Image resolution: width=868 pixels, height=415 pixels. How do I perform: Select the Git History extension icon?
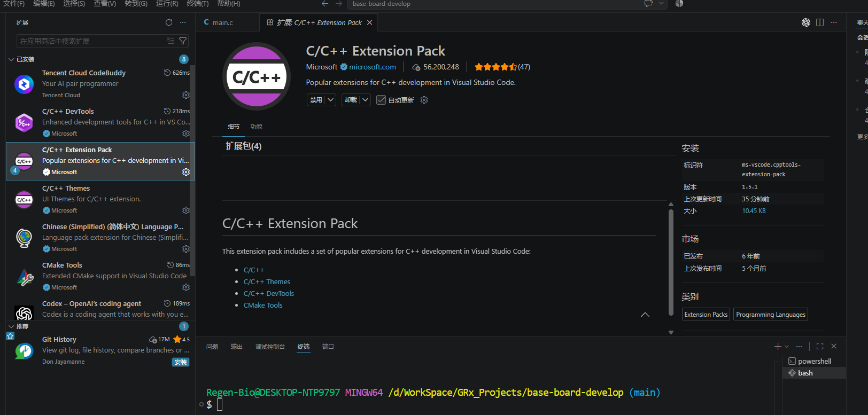pyautogui.click(x=24, y=351)
